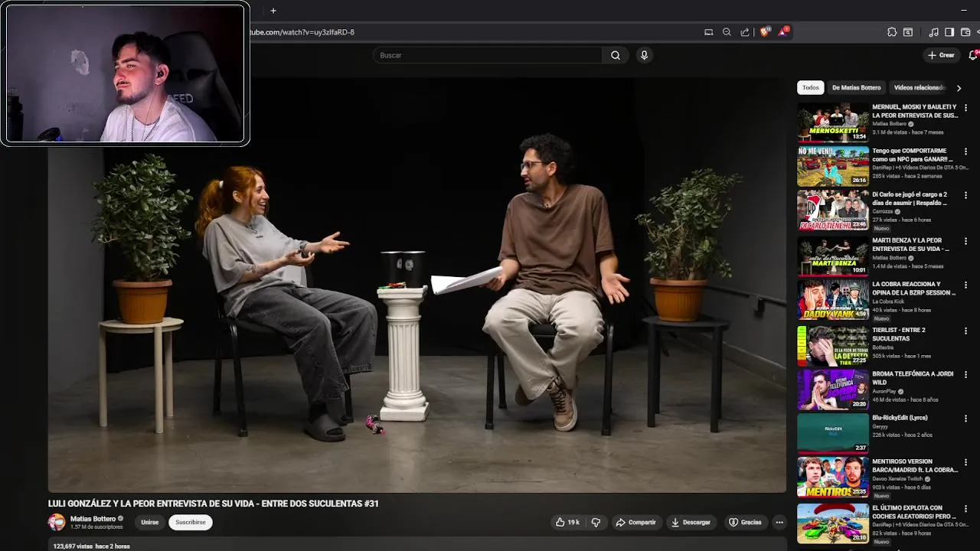Open options menu for LA COBRA REACCIONA video

[965, 285]
